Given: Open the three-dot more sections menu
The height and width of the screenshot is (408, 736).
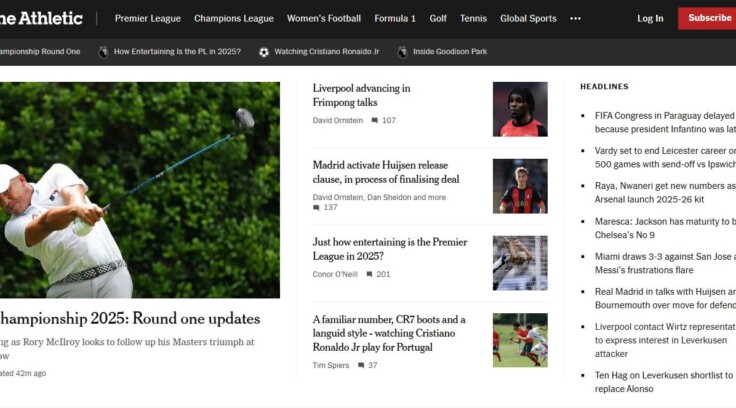Looking at the screenshot, I should coord(575,18).
